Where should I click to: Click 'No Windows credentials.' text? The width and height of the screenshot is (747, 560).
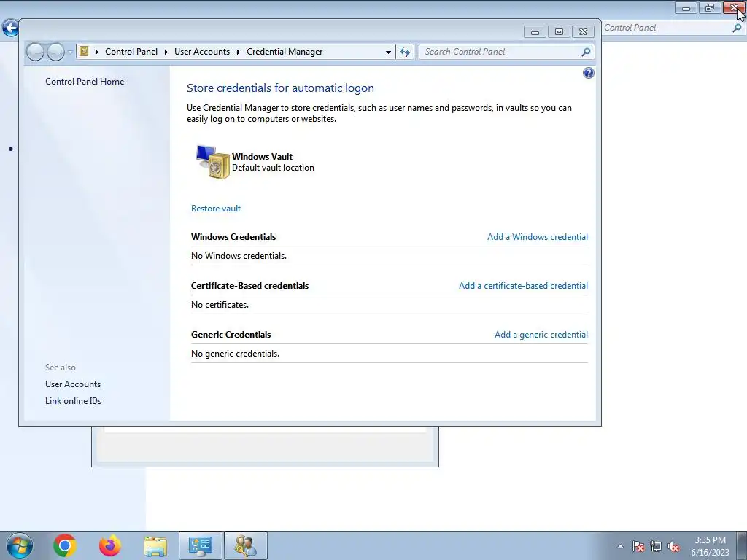tap(239, 256)
